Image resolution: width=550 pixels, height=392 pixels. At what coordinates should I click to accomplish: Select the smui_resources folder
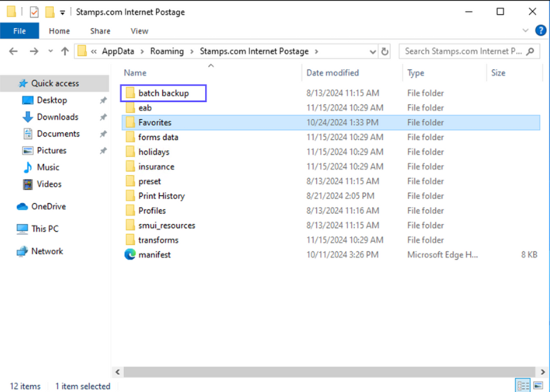tap(167, 225)
